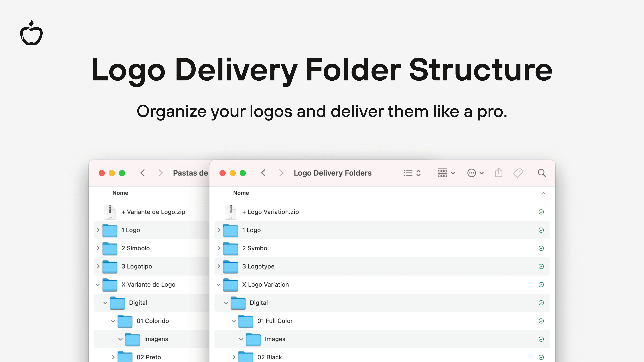Viewport: 644px width, 362px height.
Task: Select the X Logo Variation folder row
Action: (382, 285)
